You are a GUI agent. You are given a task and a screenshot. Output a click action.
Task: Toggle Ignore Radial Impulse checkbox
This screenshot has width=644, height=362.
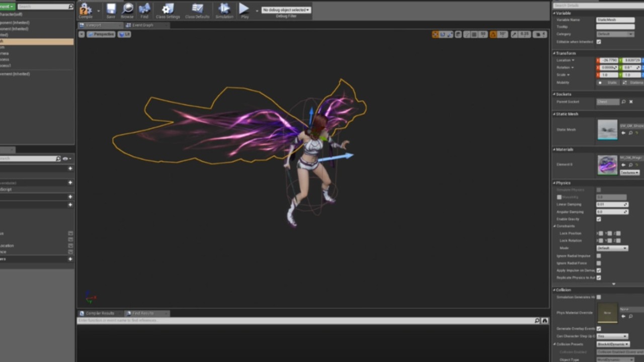599,256
